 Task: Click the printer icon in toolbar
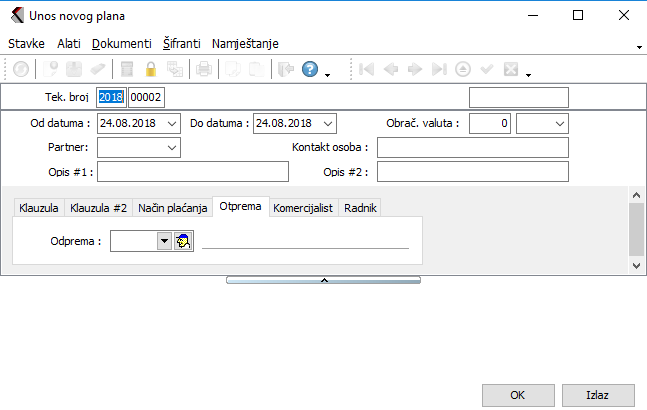pyautogui.click(x=203, y=70)
